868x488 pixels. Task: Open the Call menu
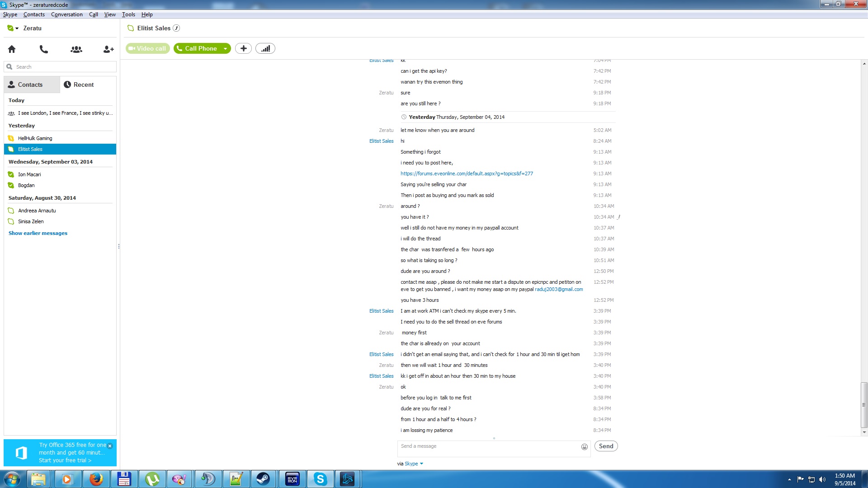click(94, 14)
